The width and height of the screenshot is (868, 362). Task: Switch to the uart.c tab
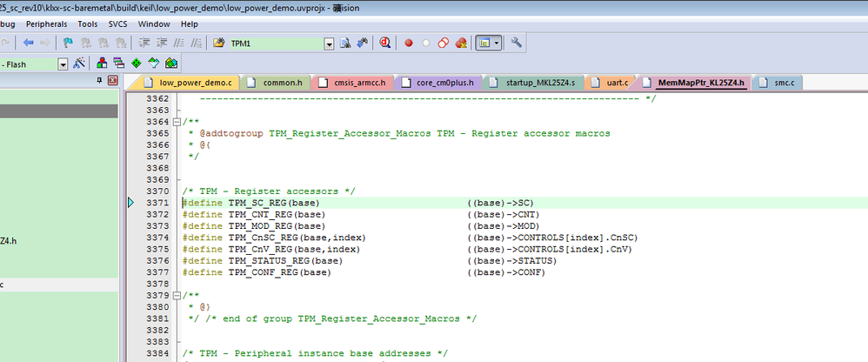[x=610, y=83]
